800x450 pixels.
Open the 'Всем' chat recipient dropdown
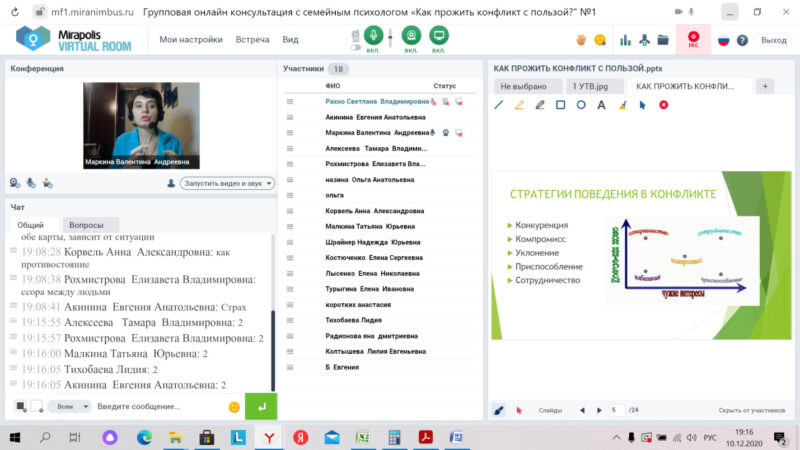[69, 407]
